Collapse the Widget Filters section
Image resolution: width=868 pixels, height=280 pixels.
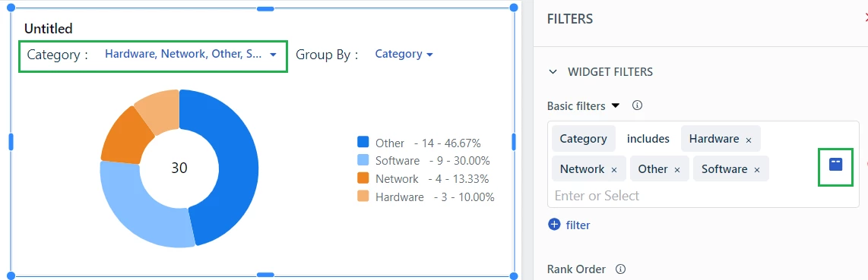tap(553, 72)
